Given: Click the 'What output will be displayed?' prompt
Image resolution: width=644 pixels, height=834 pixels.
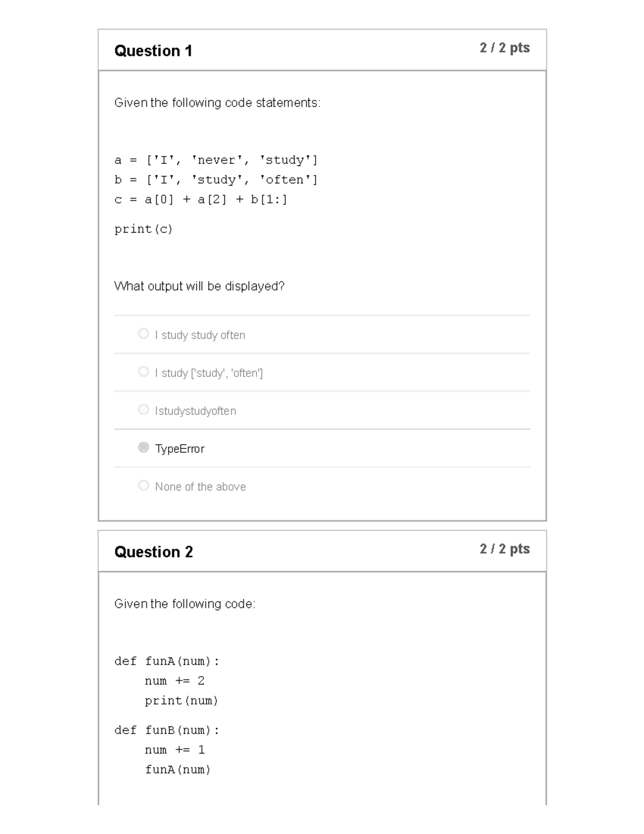Looking at the screenshot, I should click(x=199, y=286).
